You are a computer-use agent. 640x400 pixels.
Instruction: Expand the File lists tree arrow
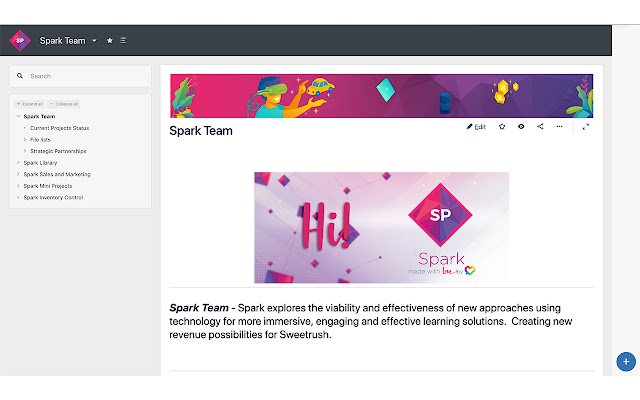(24, 140)
